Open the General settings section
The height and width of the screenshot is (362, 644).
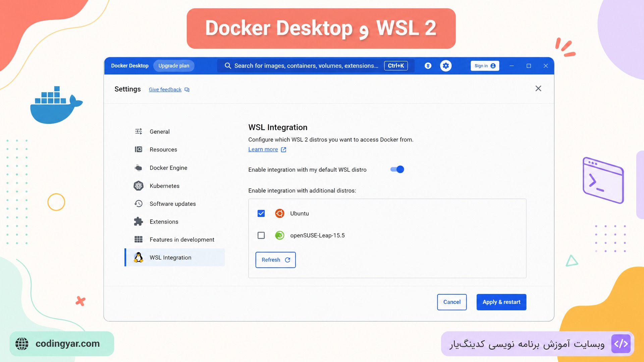coord(174,131)
